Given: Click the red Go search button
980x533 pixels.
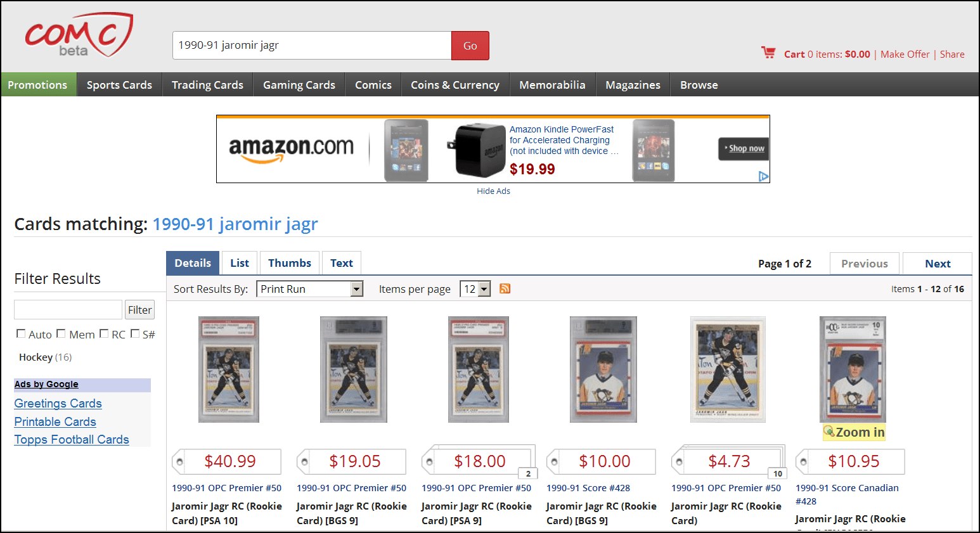Looking at the screenshot, I should coord(470,46).
